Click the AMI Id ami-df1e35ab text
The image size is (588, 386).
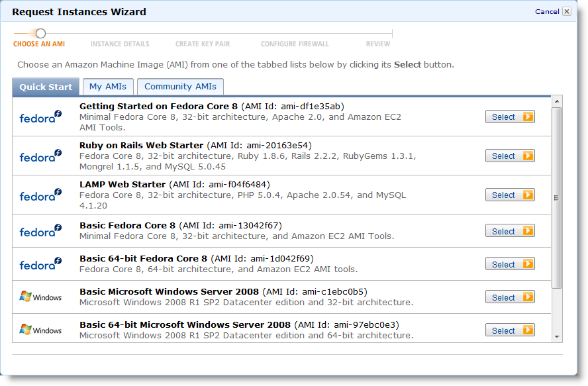pyautogui.click(x=293, y=106)
